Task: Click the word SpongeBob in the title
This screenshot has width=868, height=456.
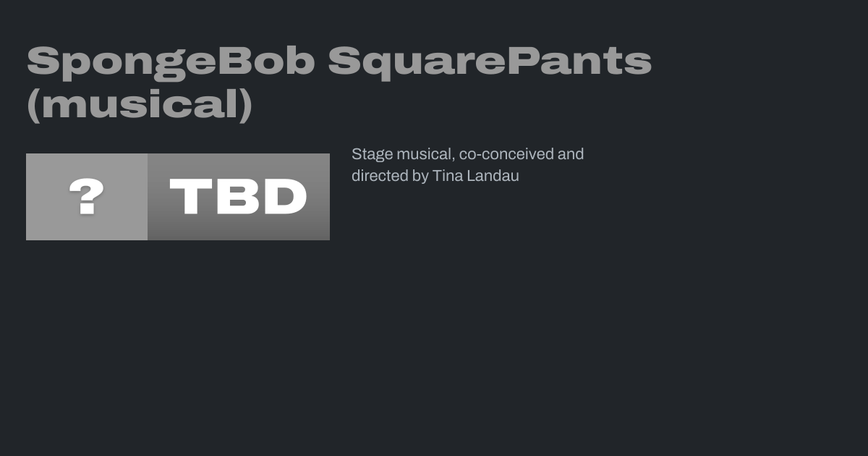Action: point(171,62)
